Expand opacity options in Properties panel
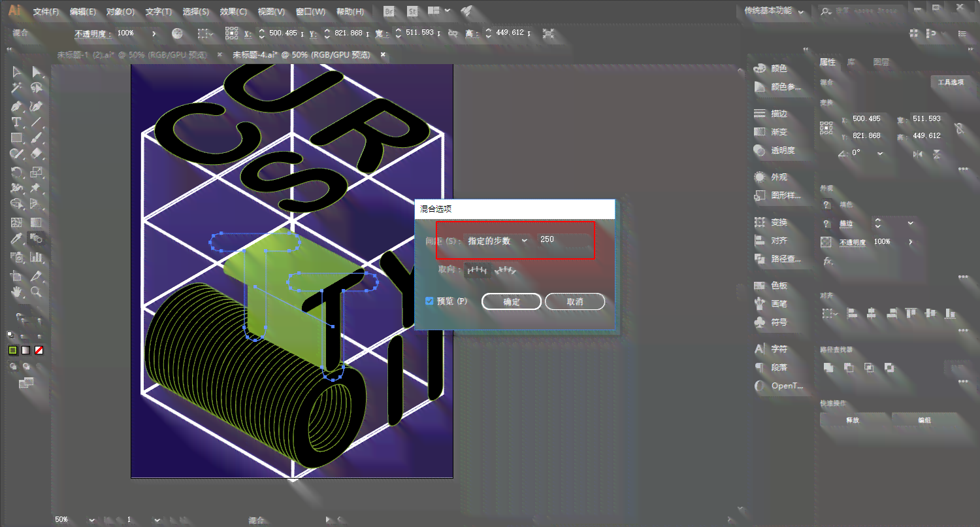Image resolution: width=980 pixels, height=527 pixels. (910, 242)
